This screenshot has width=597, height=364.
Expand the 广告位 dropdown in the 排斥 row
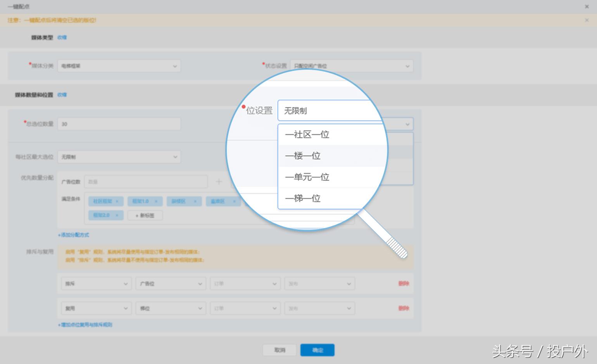click(170, 284)
